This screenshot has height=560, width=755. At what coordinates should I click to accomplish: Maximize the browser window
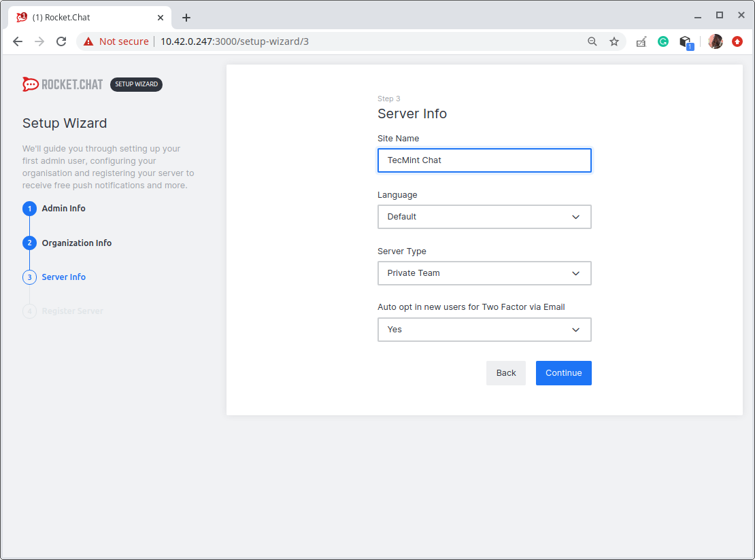click(720, 16)
